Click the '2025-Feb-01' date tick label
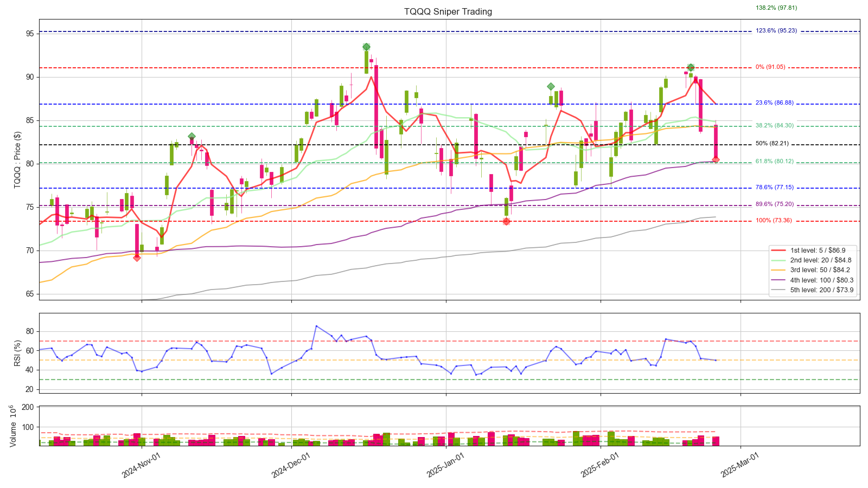Viewport: 868px width, 488px height. (x=600, y=465)
